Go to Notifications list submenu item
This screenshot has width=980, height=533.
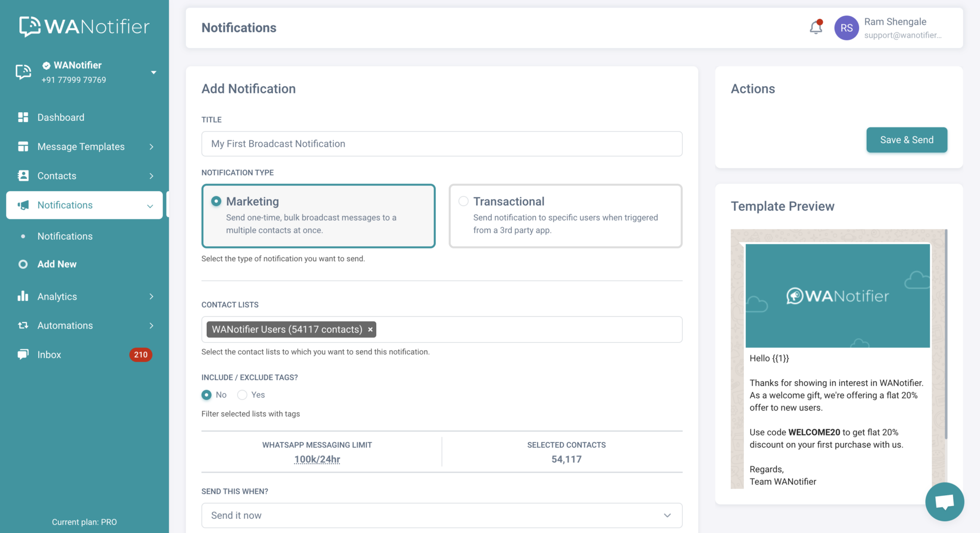pos(65,236)
